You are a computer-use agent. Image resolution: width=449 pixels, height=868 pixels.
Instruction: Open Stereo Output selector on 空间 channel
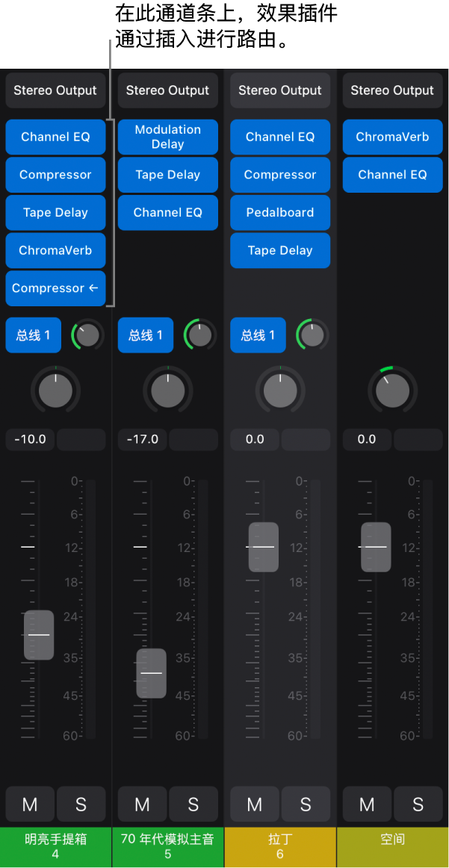click(392, 90)
